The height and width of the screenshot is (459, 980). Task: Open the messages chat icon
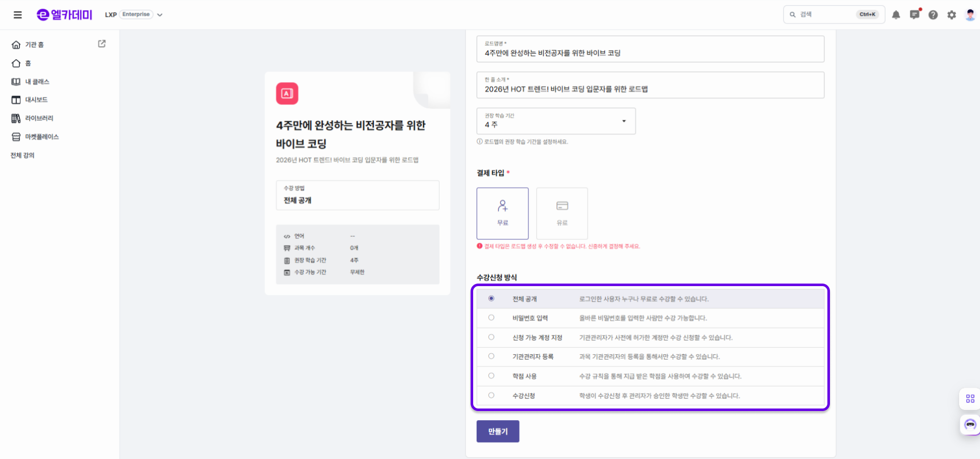[x=914, y=15]
